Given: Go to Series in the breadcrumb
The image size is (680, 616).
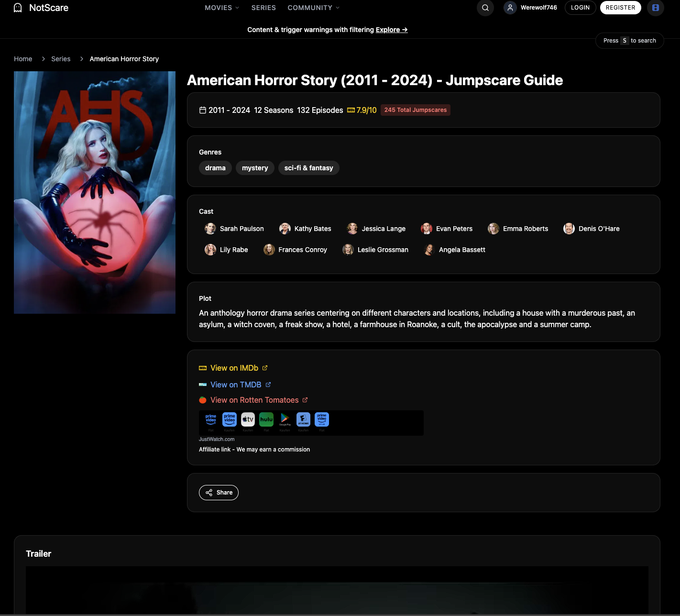Looking at the screenshot, I should (60, 58).
